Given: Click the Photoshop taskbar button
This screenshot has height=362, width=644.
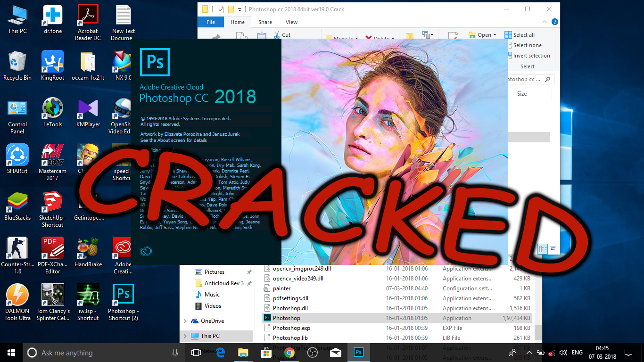Looking at the screenshot, I should tap(358, 353).
